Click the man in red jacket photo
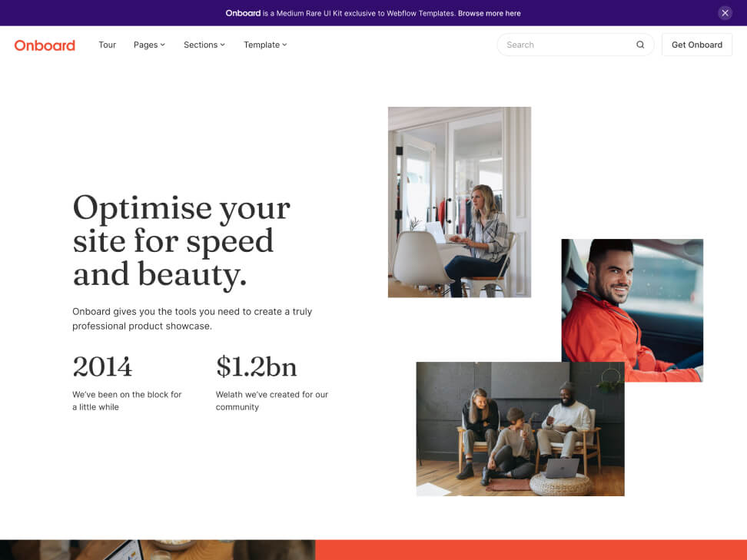 632,310
